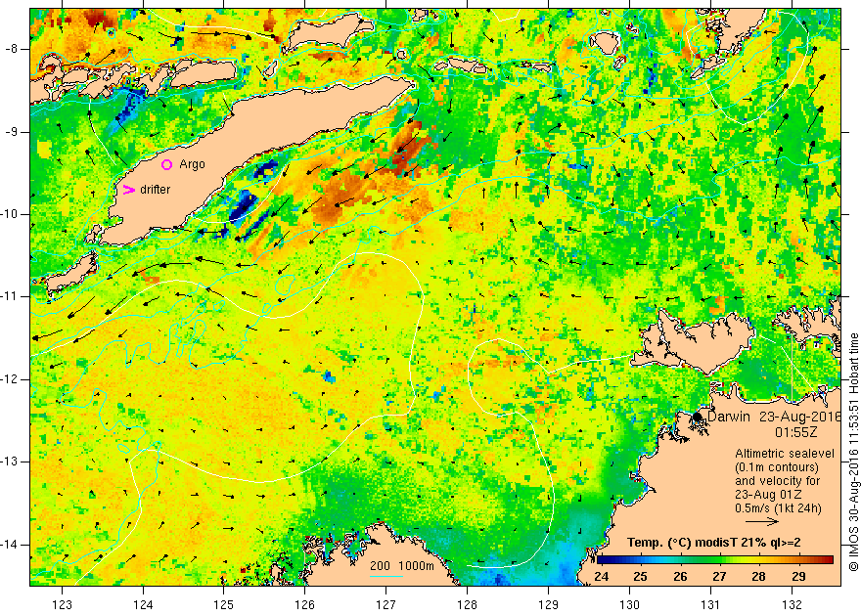Click the magenta drifter arrowhead marker
861x616 pixels.
coord(128,190)
